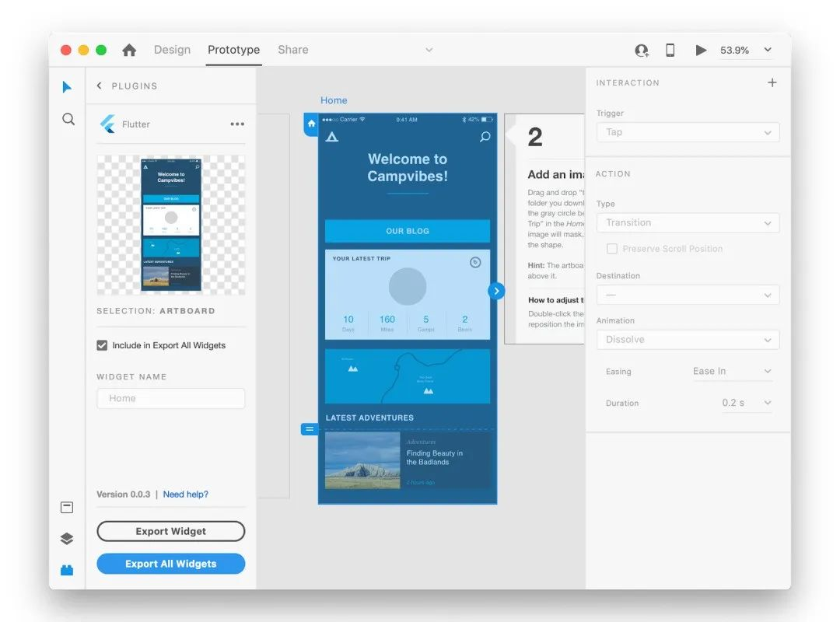Viewport: 840px width, 622px height.
Task: Click the Home icon in title bar
Action: [x=129, y=50]
